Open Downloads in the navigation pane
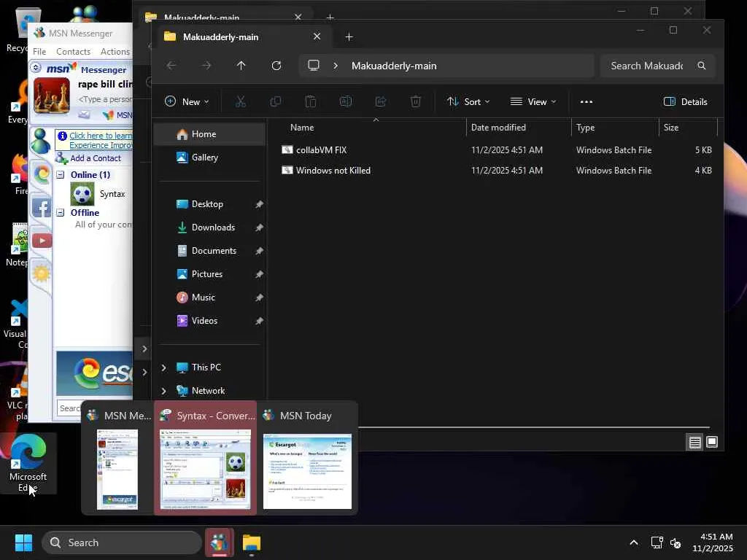The image size is (747, 560). tap(209, 227)
